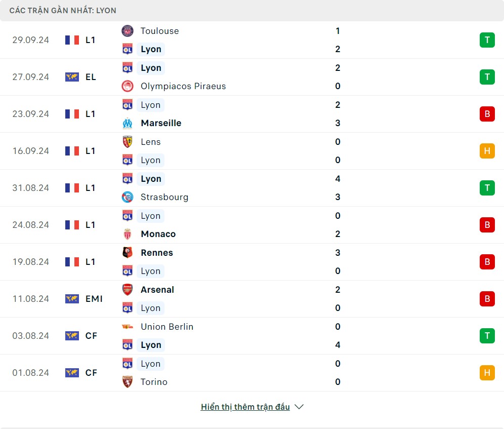Click the Union Berlin club logo
This screenshot has height=429, width=504.
[128, 327]
